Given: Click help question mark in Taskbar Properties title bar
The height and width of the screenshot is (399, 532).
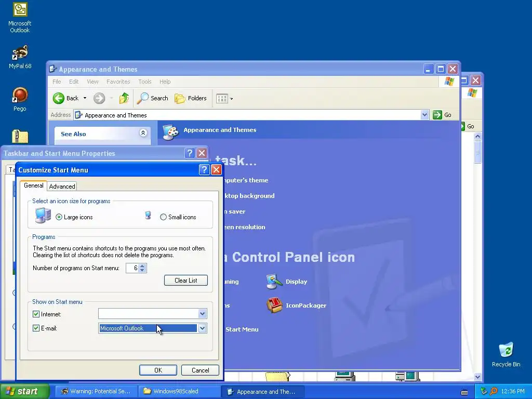Looking at the screenshot, I should pyautogui.click(x=190, y=153).
